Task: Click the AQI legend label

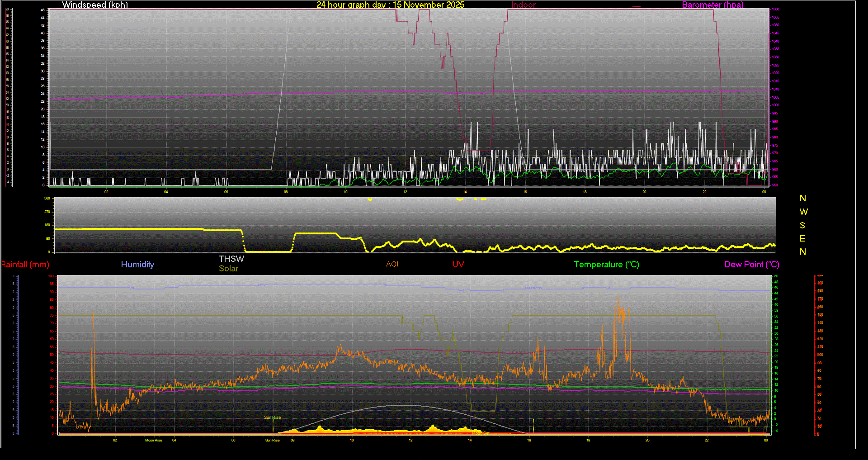Action: (392, 264)
